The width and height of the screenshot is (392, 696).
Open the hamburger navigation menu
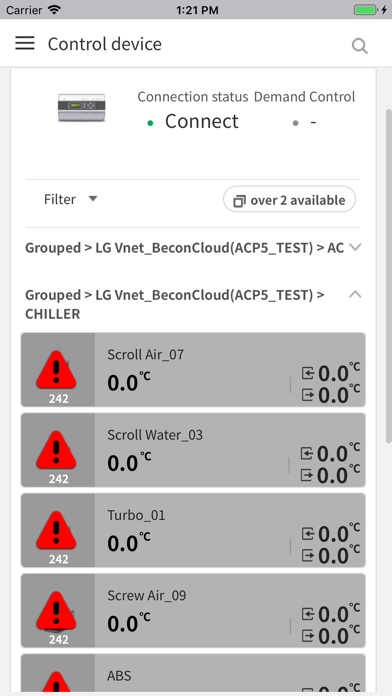tap(25, 43)
